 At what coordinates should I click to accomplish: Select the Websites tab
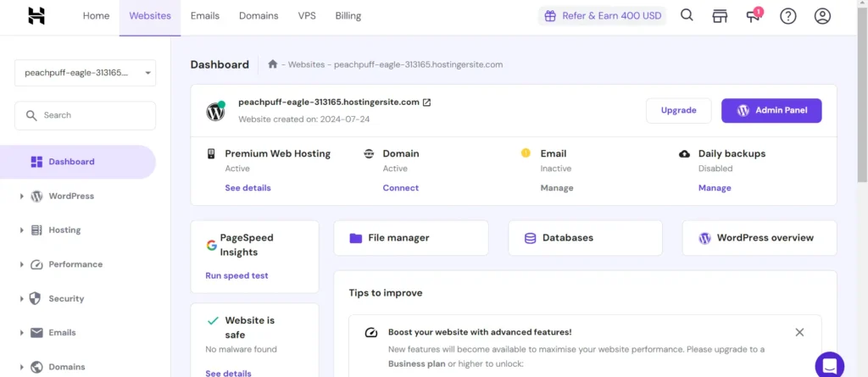[x=150, y=16]
